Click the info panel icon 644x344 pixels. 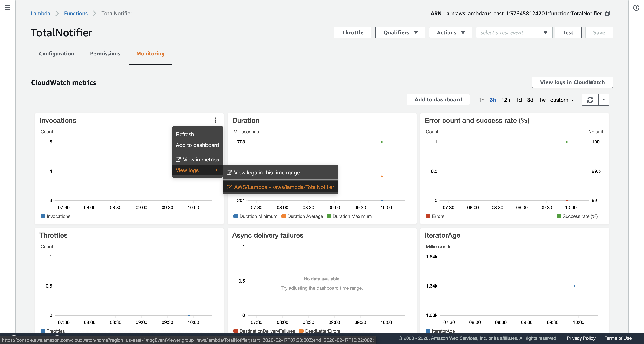[636, 8]
